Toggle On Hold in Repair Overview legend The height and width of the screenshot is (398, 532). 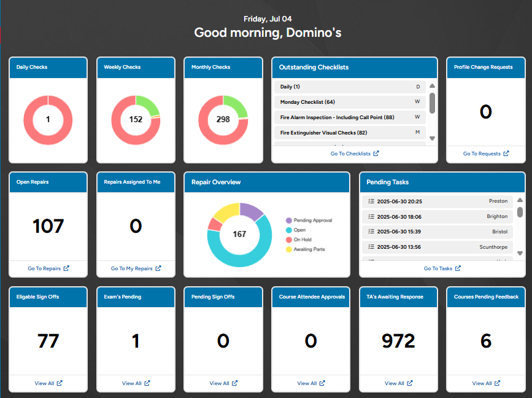[x=299, y=240]
